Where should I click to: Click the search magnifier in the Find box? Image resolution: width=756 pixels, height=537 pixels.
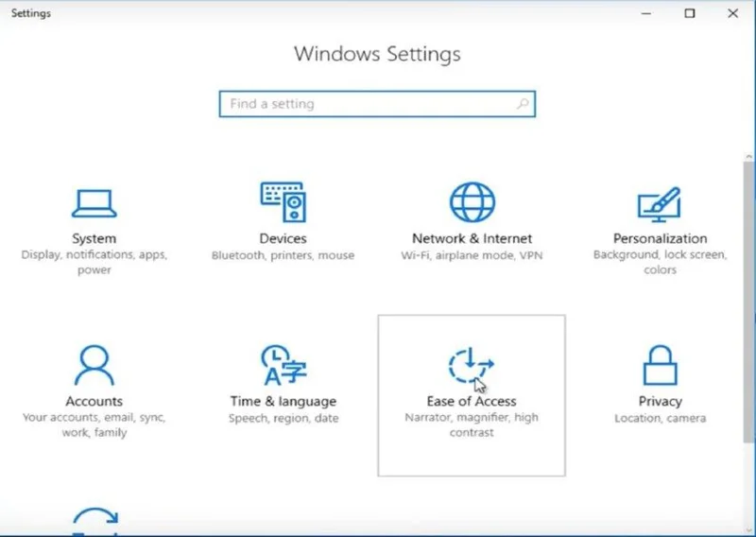point(523,103)
